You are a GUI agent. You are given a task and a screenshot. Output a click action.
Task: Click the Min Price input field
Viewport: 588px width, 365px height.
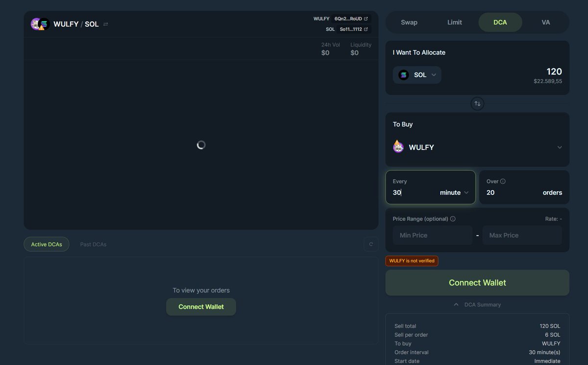coord(432,235)
